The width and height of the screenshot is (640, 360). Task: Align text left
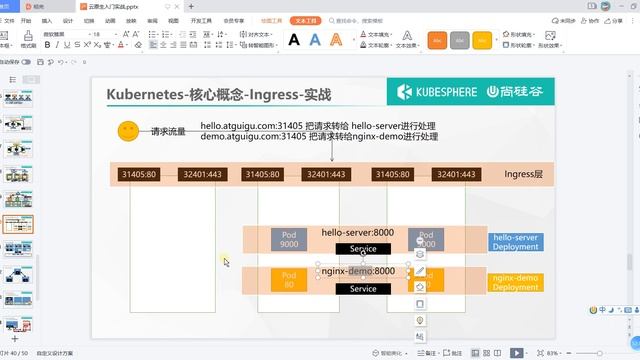(153, 44)
